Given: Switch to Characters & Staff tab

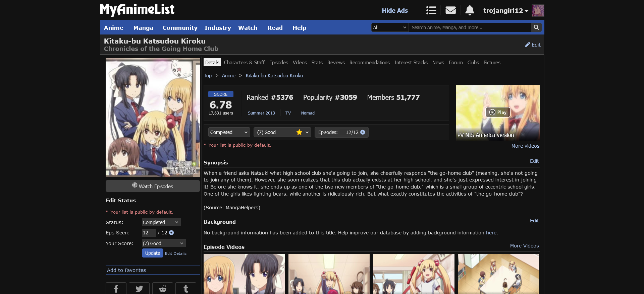Looking at the screenshot, I should pyautogui.click(x=244, y=63).
